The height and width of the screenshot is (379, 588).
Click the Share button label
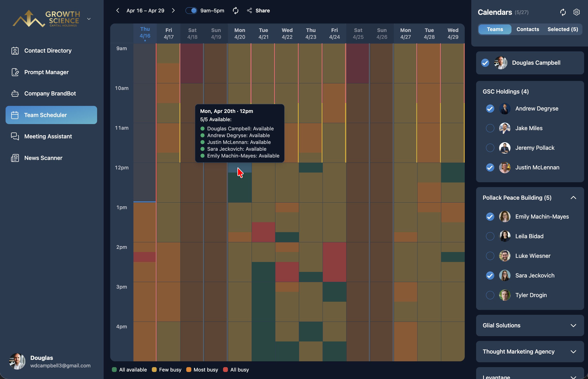click(x=263, y=11)
